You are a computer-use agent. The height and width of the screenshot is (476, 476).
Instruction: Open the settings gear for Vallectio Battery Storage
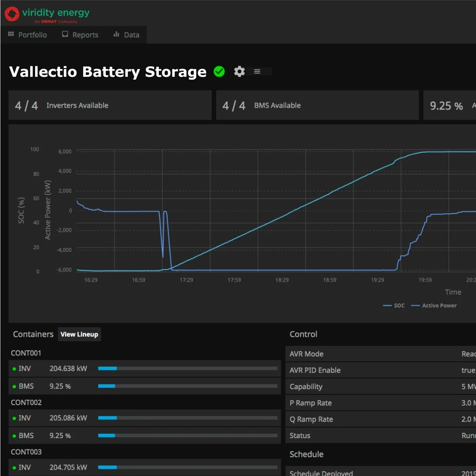[x=239, y=71]
